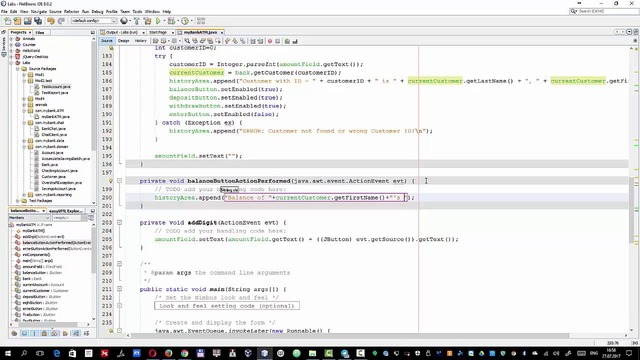The image size is (640, 360).
Task: Open the dropdown arrow beside Profile Project
Action: [x=191, y=21]
